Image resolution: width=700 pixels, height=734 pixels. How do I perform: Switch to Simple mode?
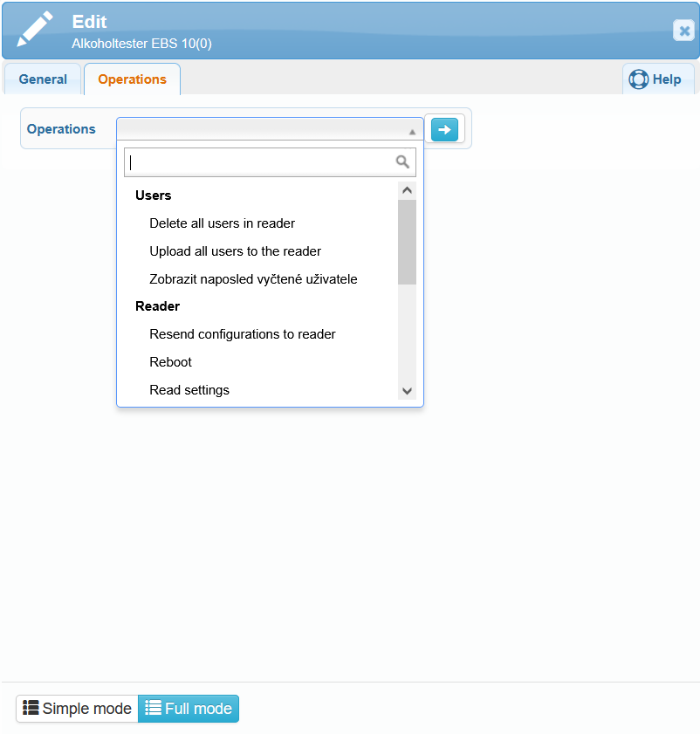[77, 709]
